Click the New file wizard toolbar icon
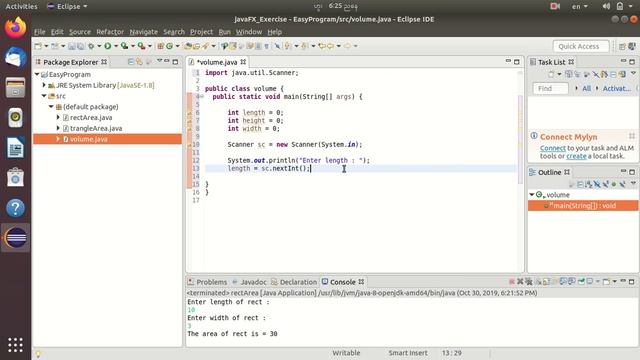Screen dimensions: 640x360 pos(38,46)
